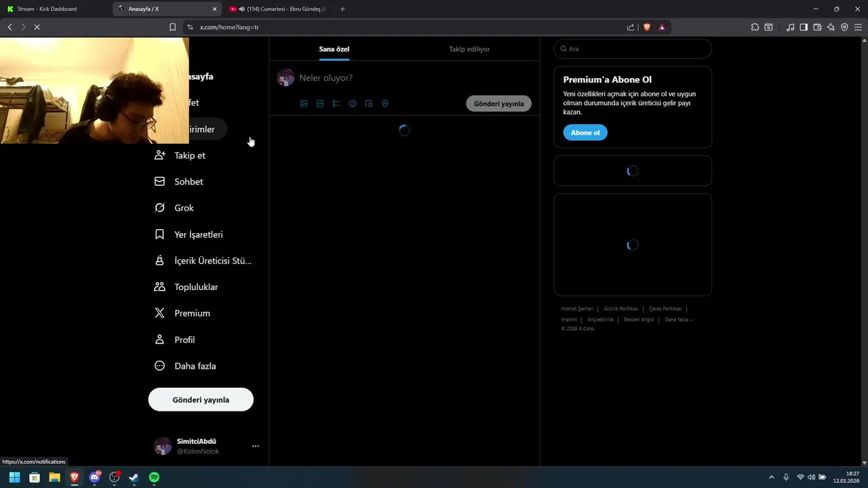868x488 pixels.
Task: Stop page loading in Brave toolbar
Action: point(37,27)
